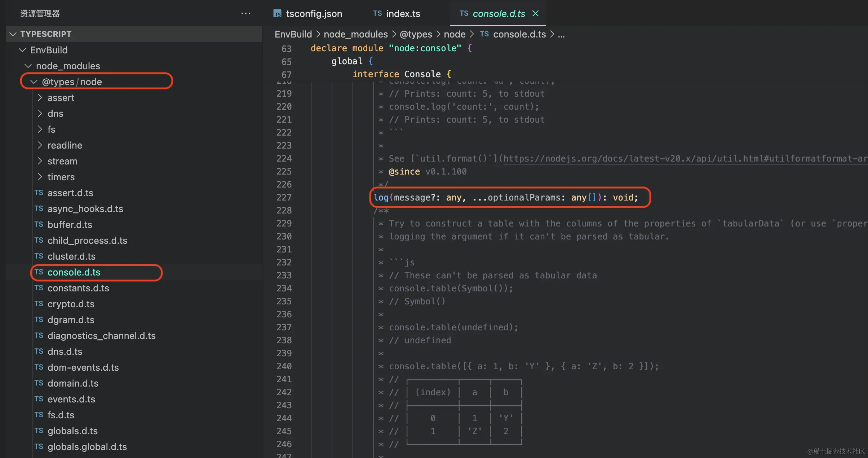Click the TS icon on index.ts tab
Viewport: 868px width, 458px height.
[x=377, y=13]
